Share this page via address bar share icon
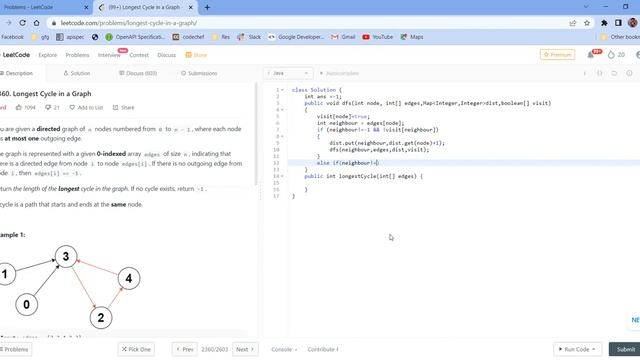The image size is (640, 360). coord(573,23)
